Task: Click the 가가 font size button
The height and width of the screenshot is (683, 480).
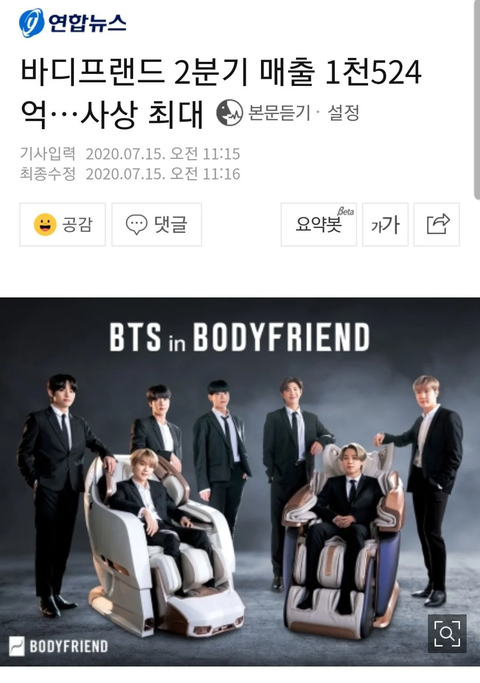Action: click(x=385, y=224)
